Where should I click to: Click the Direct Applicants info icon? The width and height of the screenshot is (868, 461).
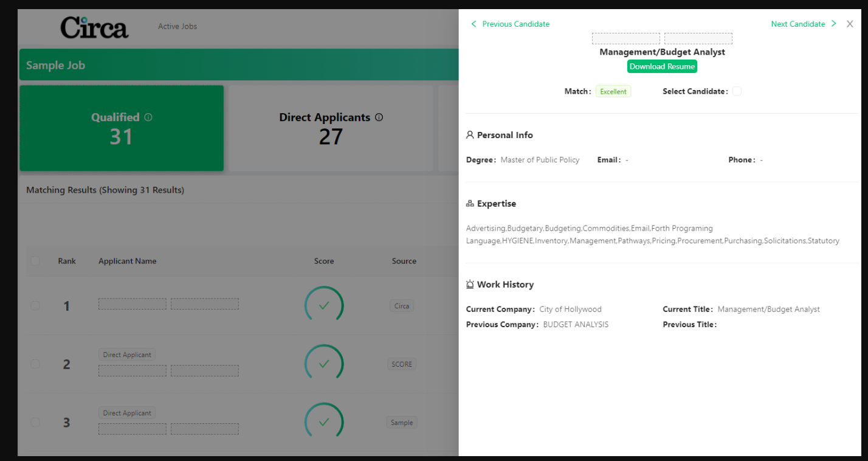click(379, 117)
